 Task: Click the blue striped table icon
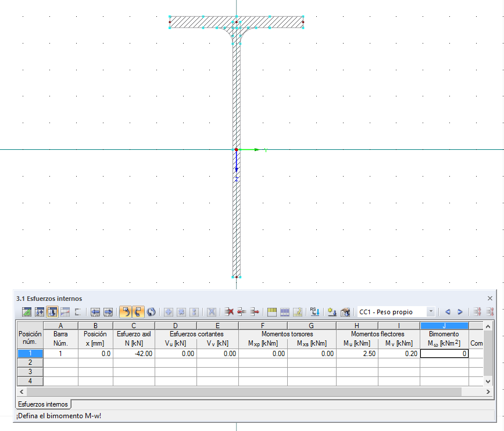point(285,312)
